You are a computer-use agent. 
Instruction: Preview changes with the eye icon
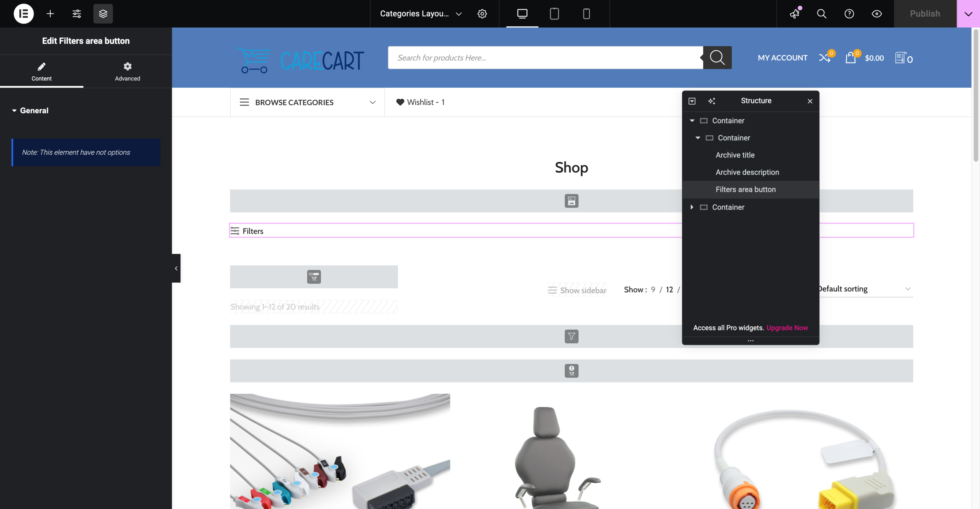[x=877, y=14]
